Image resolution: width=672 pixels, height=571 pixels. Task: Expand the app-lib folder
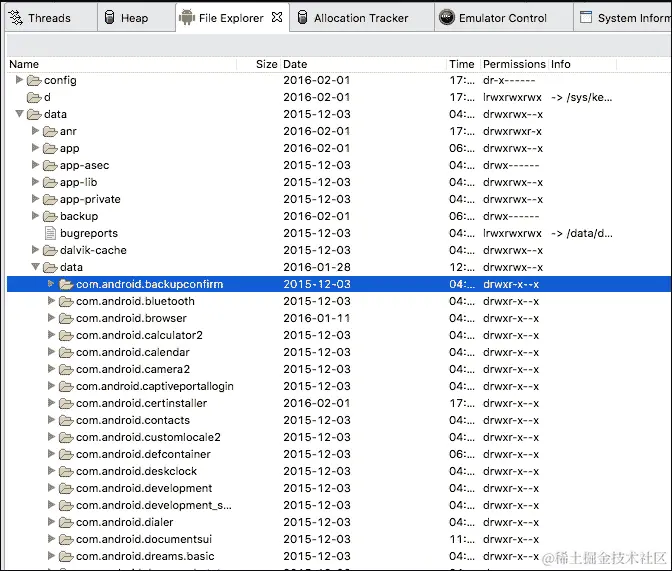35,182
